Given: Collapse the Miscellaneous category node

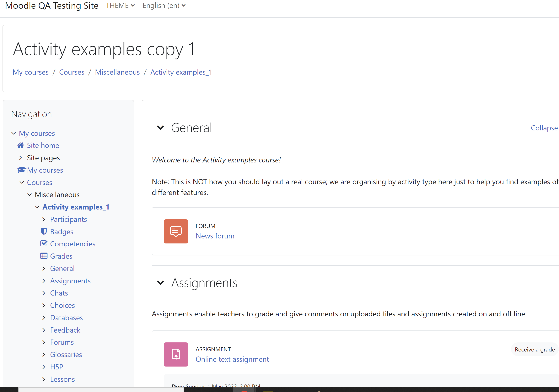Looking at the screenshot, I should point(30,194).
